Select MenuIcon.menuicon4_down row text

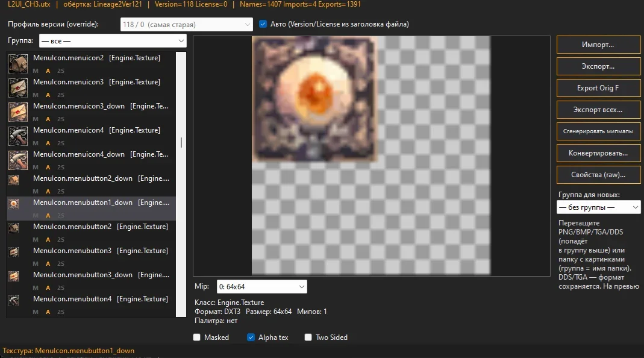pyautogui.click(x=101, y=154)
